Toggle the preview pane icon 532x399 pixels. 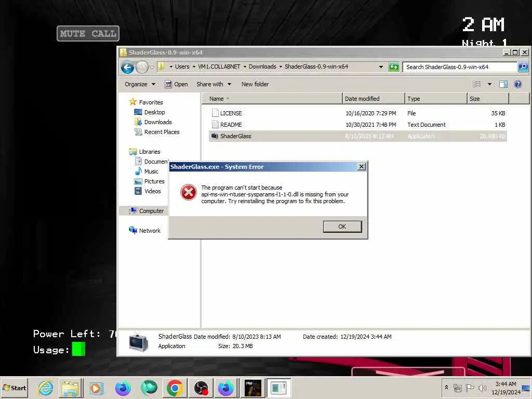(x=503, y=84)
